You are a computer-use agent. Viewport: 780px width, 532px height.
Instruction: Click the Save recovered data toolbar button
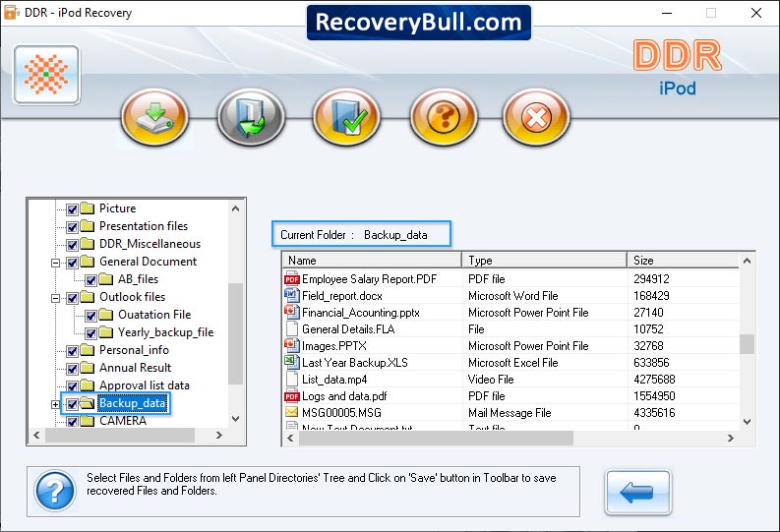point(154,117)
